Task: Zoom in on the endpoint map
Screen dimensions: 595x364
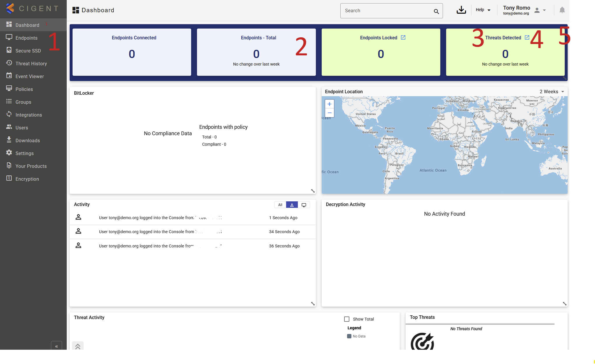Action: tap(329, 104)
